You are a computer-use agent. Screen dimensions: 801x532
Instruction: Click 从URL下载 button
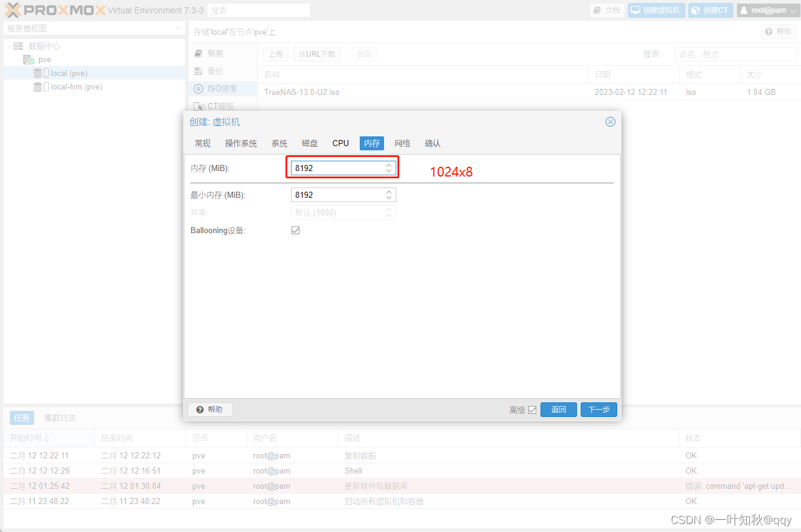(317, 54)
